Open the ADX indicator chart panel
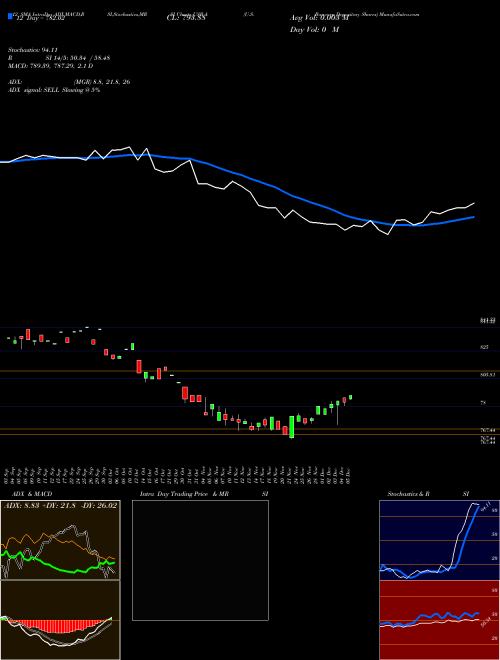Viewport: 500px width, 660px height. (60, 540)
